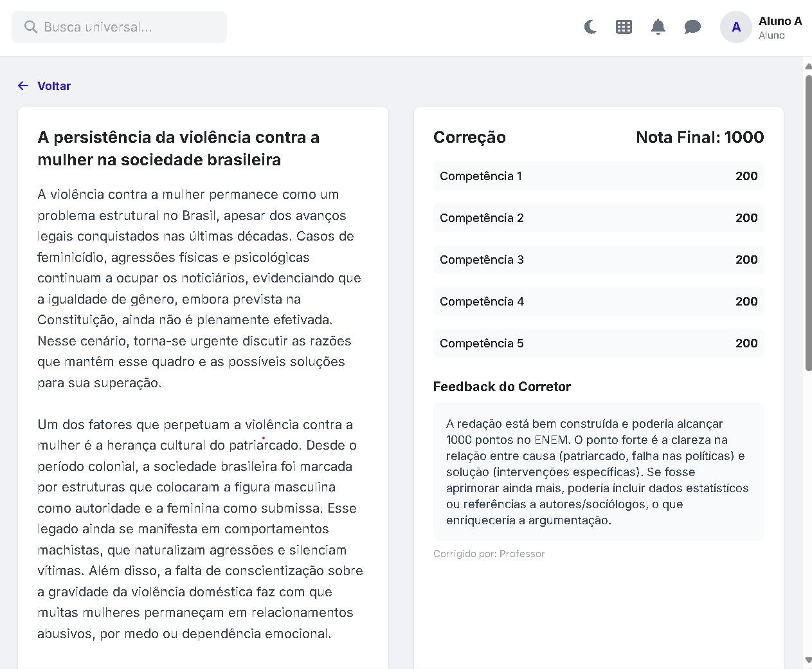Click the Professor link in Corrigido por

[522, 553]
